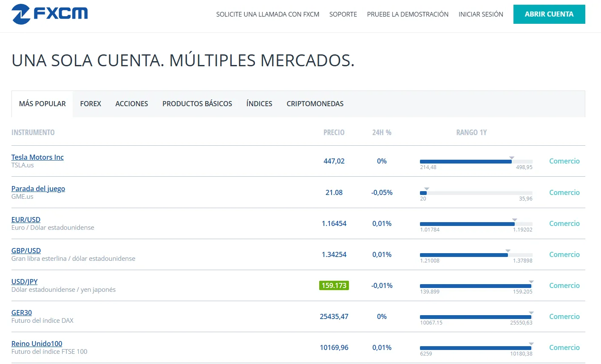Click Comercio for EUR/USD
Screen dimensions: 601x364
point(564,223)
